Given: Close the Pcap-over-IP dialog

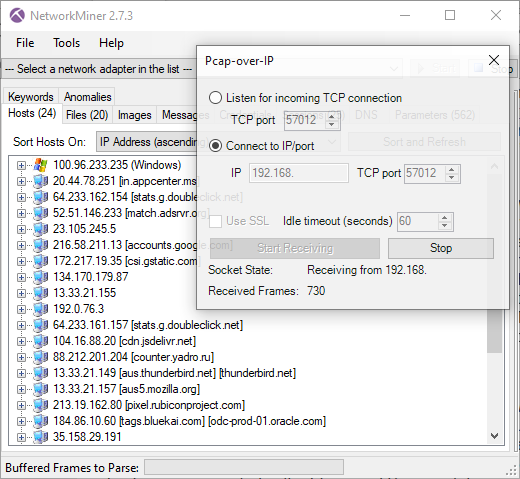Looking at the screenshot, I should [494, 60].
